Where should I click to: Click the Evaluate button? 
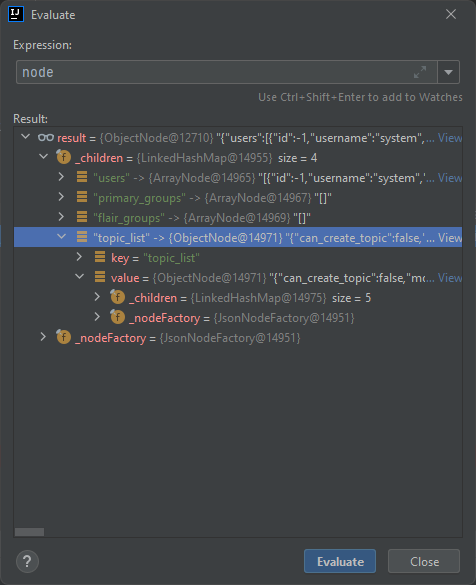(x=340, y=561)
